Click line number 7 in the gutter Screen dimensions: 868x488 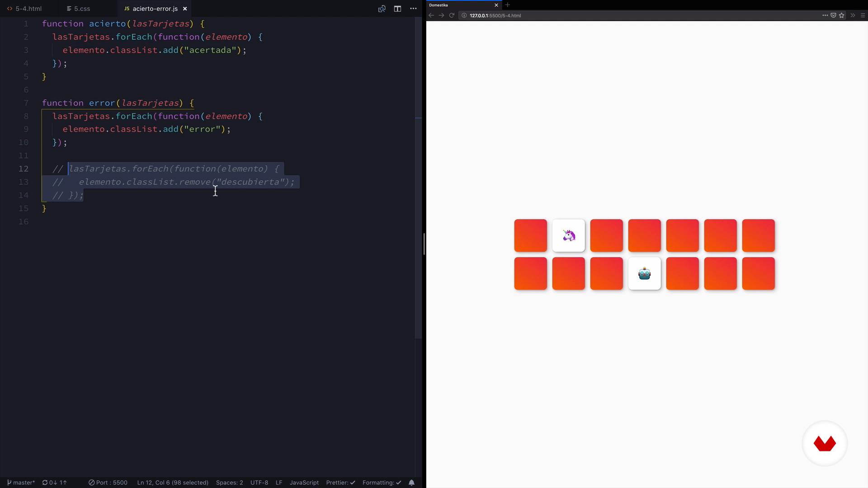pyautogui.click(x=26, y=103)
